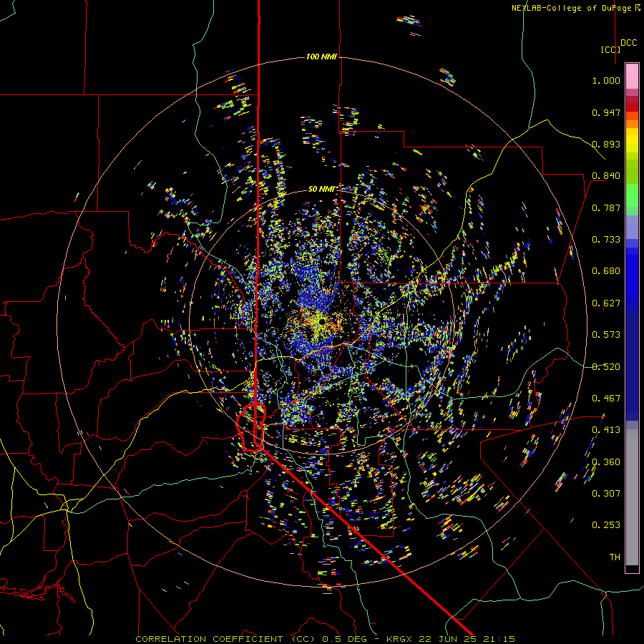644x644 pixels.
Task: Select the 0.627 scale value
Action: tap(606, 303)
